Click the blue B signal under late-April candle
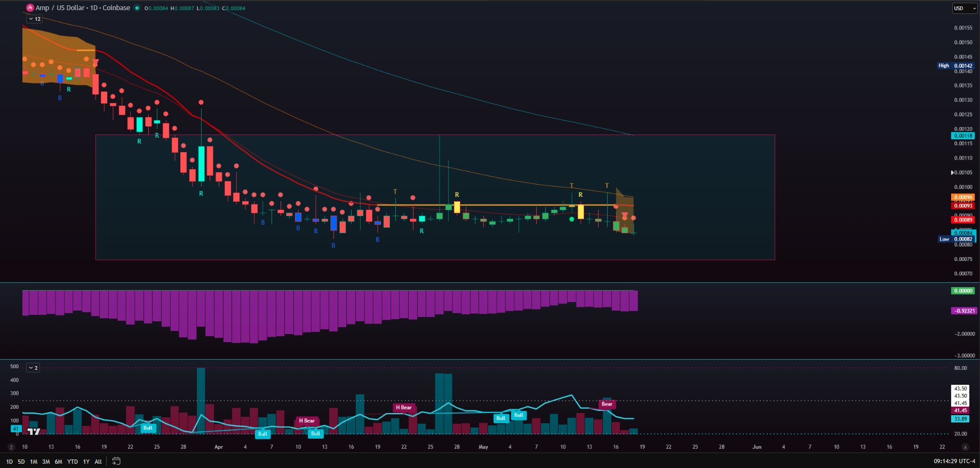 [378, 240]
